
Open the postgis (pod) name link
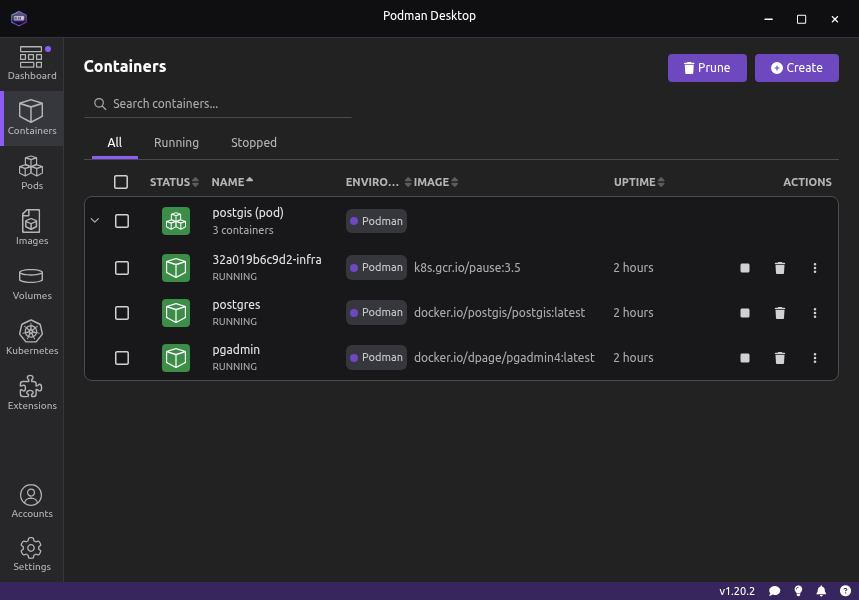click(248, 213)
